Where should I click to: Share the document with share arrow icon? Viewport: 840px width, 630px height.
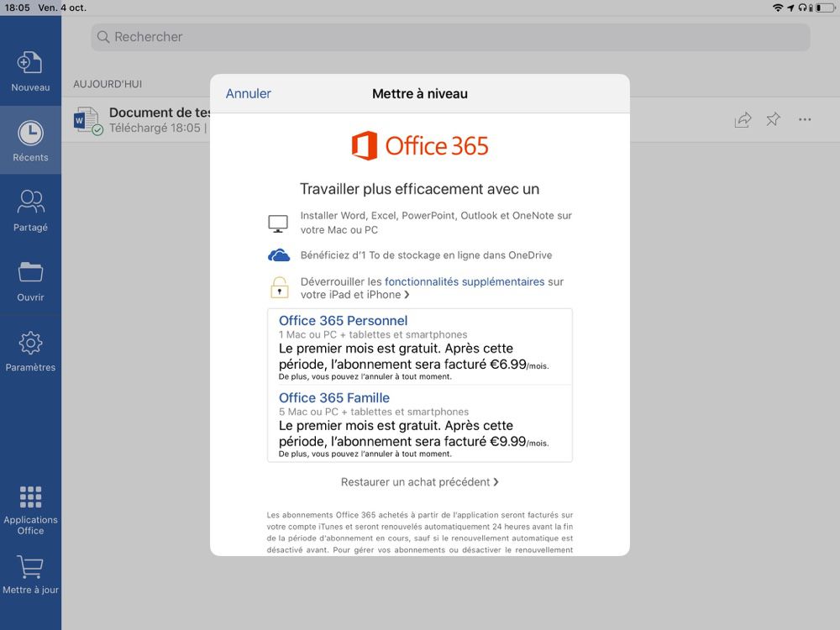pyautogui.click(x=743, y=119)
